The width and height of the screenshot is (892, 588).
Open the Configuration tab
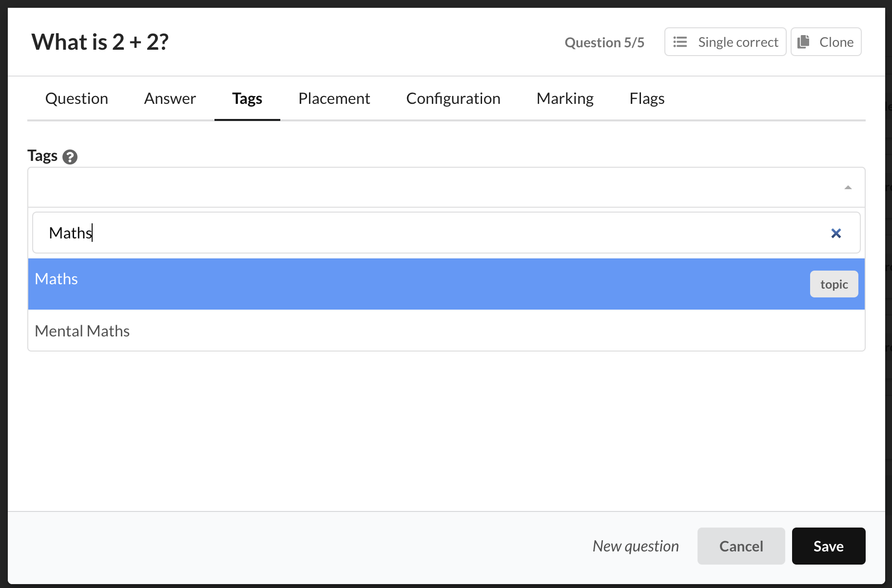453,99
